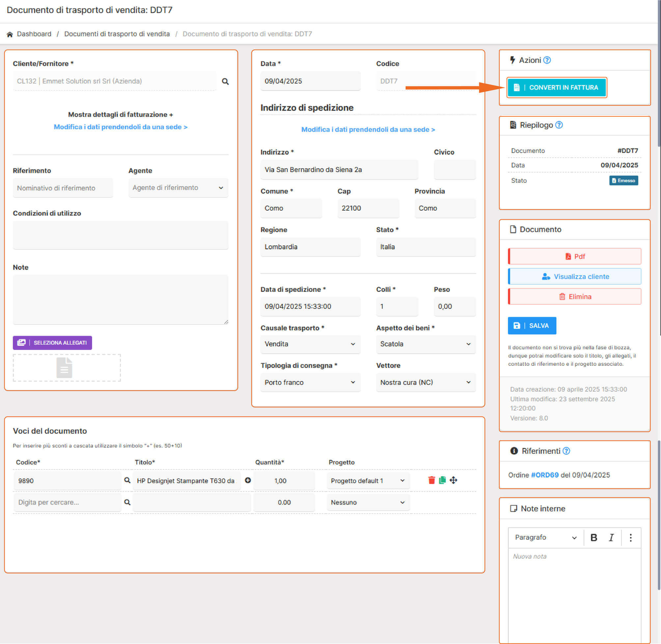Expand Mostra dettagli di fatturazione
The width and height of the screenshot is (661, 644).
pos(121,115)
